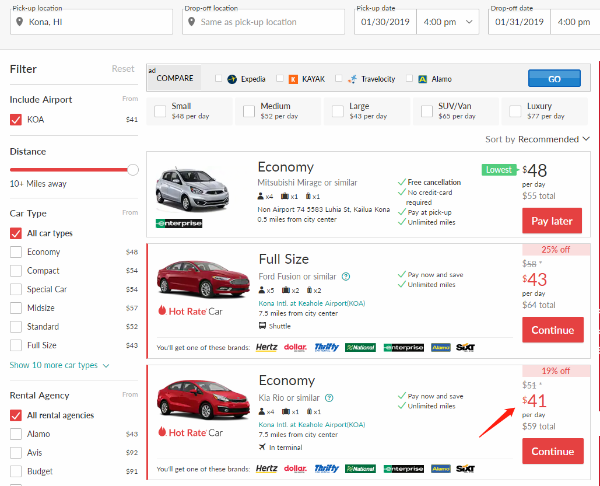Click the Alamo logo in Kia Rio card
This screenshot has width=600, height=486.
[440, 469]
